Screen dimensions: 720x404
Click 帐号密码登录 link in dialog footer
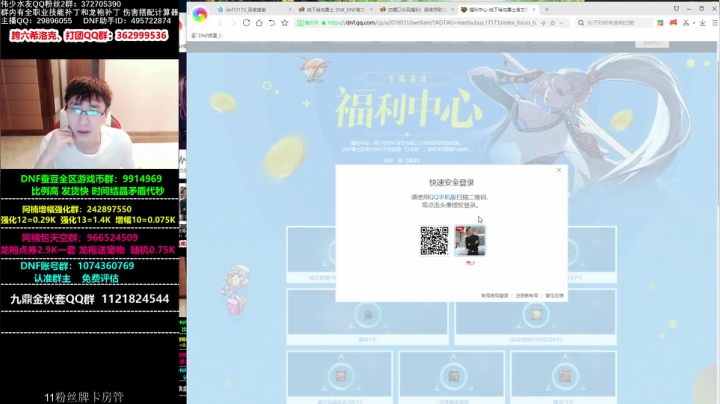tap(495, 296)
